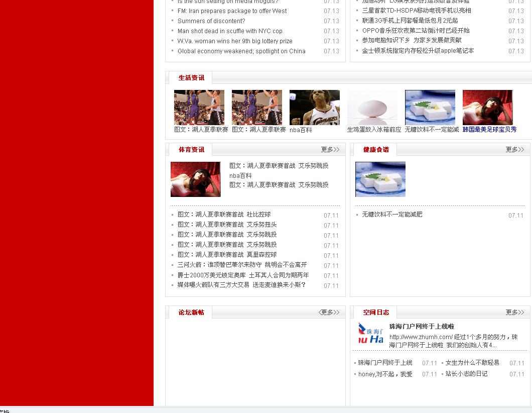Open the 珠海 logo image in 空间日志
532x413 pixels.
point(371,334)
